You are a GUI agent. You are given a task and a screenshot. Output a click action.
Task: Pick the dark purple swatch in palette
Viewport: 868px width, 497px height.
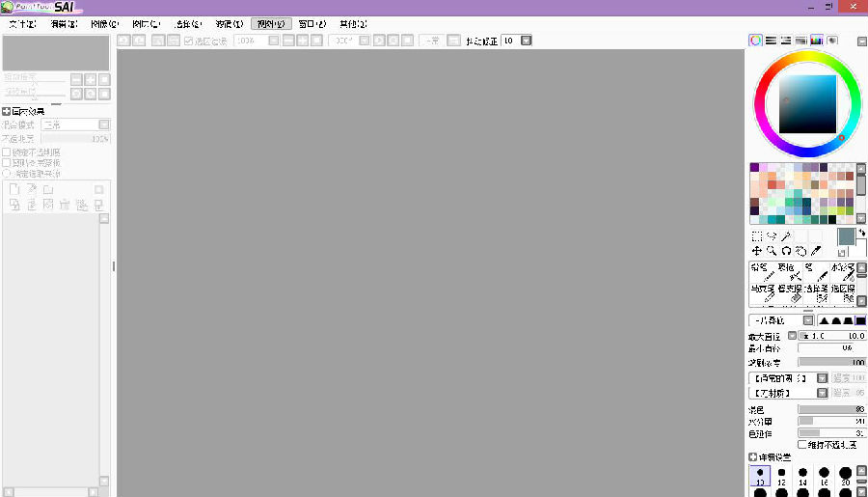(x=755, y=168)
